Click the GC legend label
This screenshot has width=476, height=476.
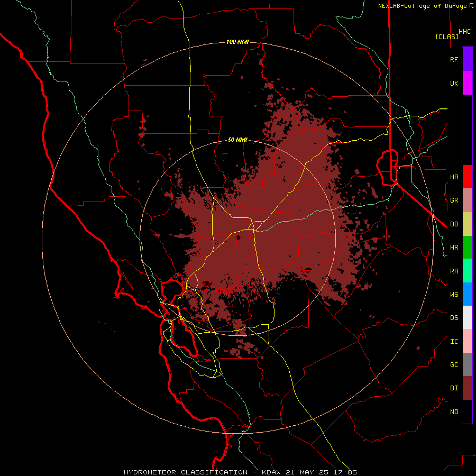pos(454,364)
